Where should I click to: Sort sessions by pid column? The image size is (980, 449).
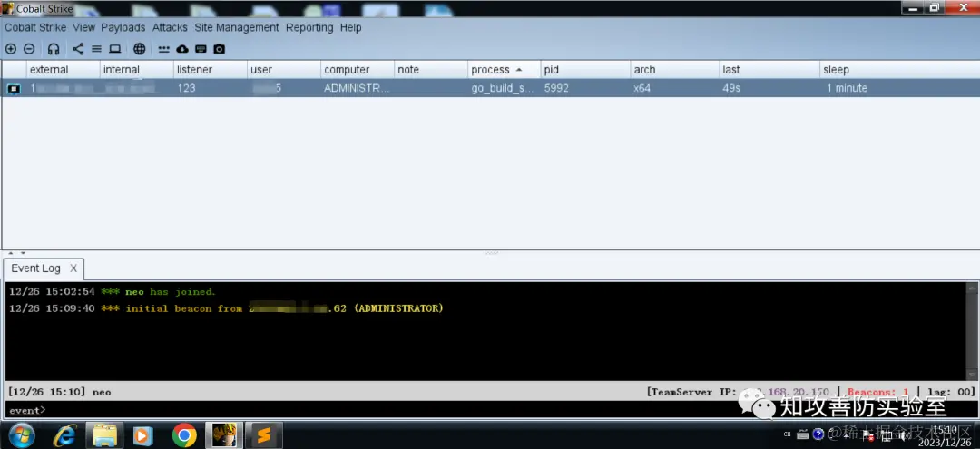click(585, 69)
